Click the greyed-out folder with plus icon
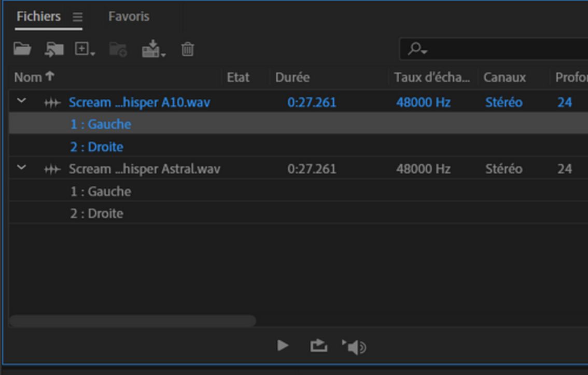This screenshot has height=375, width=588. click(118, 49)
